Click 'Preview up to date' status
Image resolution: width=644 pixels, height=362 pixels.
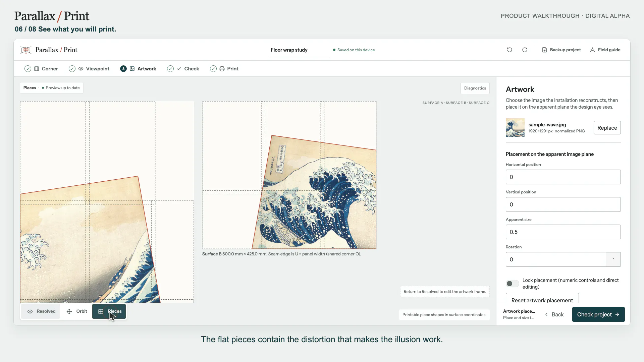61,88
